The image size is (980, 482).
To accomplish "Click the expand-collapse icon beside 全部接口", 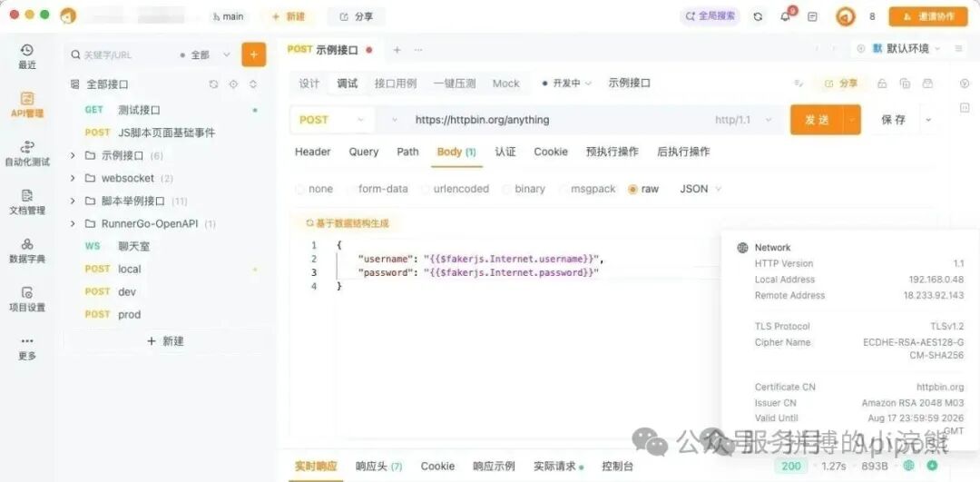I will click(x=253, y=84).
